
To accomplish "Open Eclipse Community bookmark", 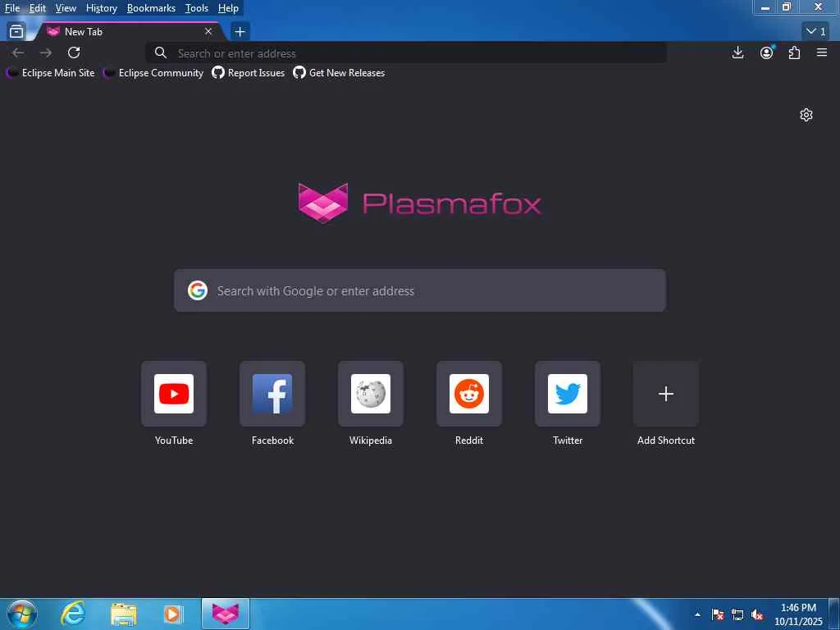I will 153,73.
